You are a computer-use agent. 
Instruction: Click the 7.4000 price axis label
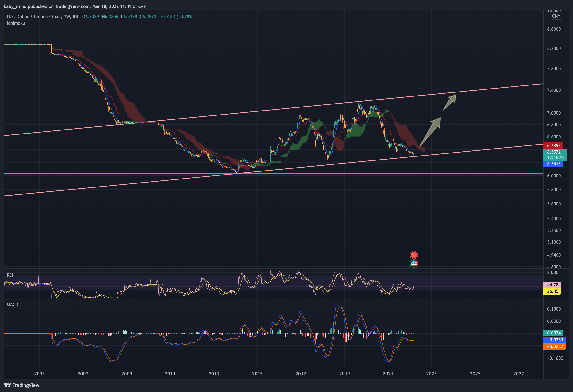click(x=554, y=90)
